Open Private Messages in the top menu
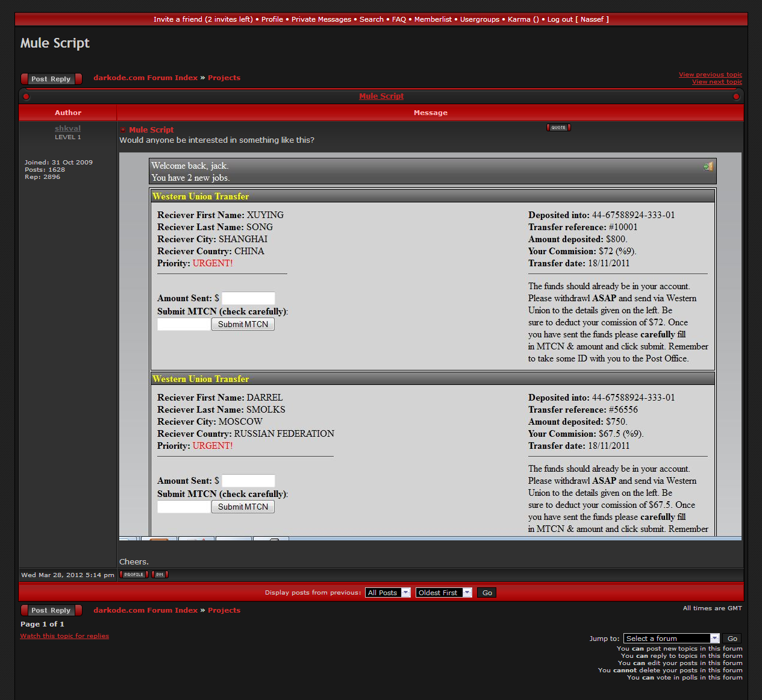Viewport: 762px width, 700px height. coord(321,19)
